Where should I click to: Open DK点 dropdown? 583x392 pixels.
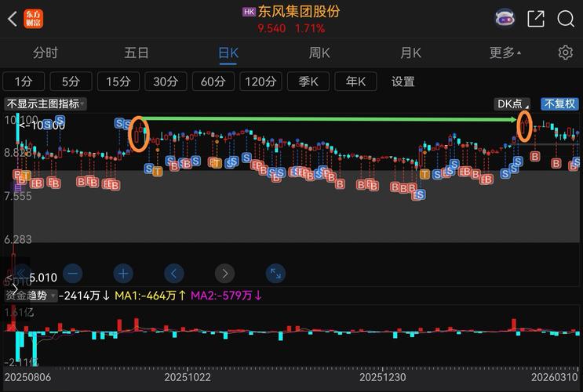[512, 103]
